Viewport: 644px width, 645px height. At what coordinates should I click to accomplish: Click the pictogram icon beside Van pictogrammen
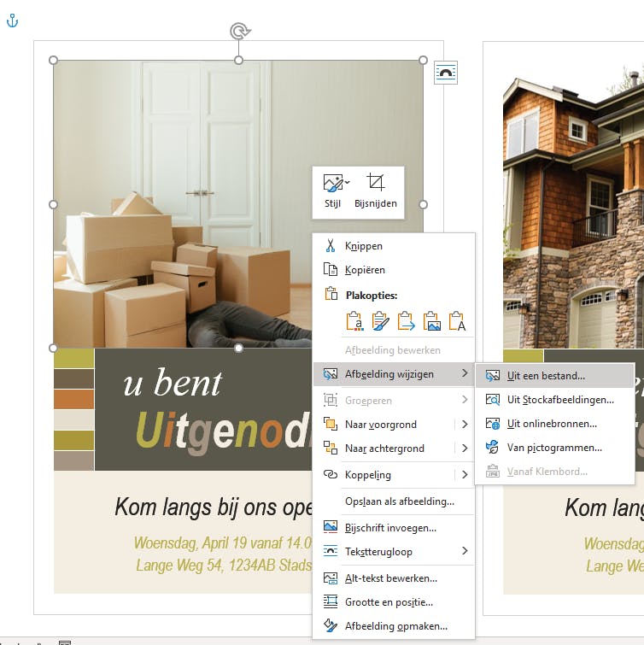pos(493,447)
